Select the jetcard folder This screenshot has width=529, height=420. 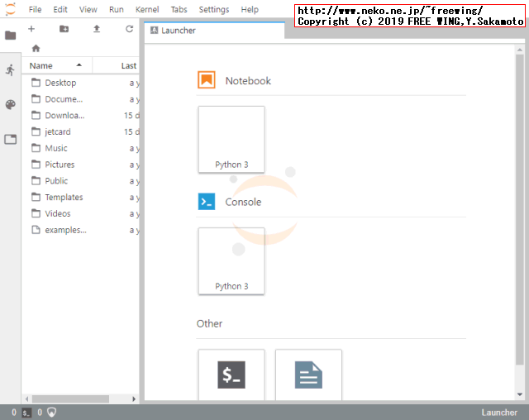(57, 131)
